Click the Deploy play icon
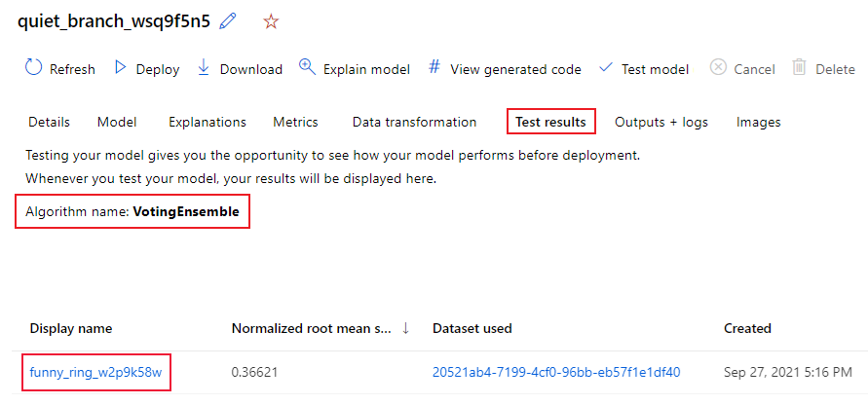Viewport: 868px width, 405px height. point(121,68)
